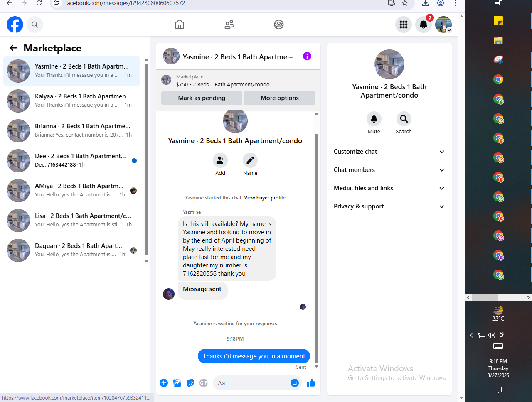Open the network tray icon

pos(482,335)
